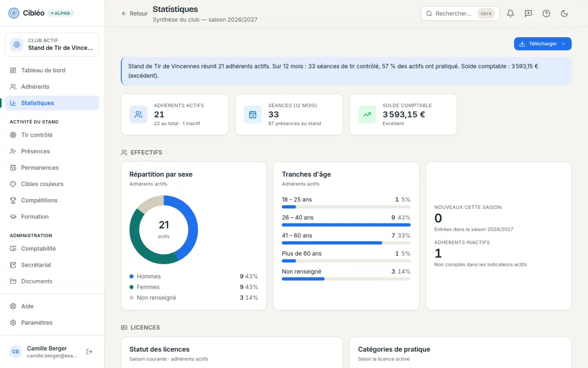Click the club target icon in Club actif
The height and width of the screenshot is (368, 588).
(x=17, y=44)
